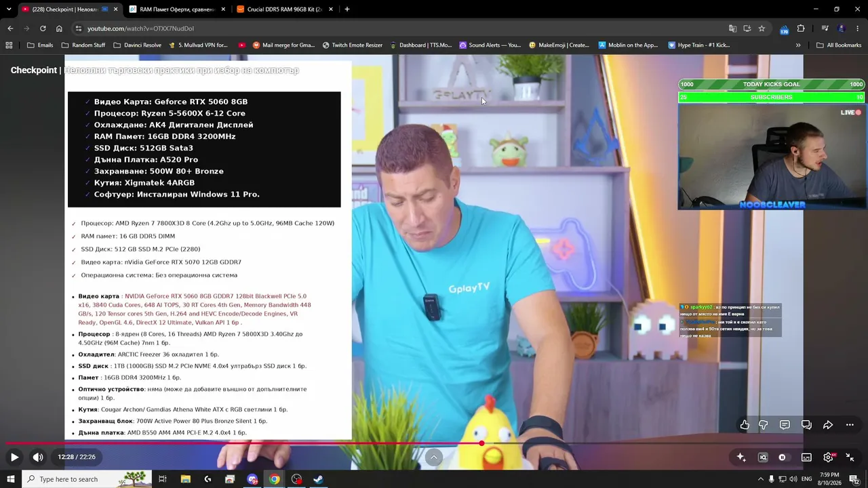Open the Emails bookmark folder
The width and height of the screenshot is (868, 488).
[x=40, y=45]
